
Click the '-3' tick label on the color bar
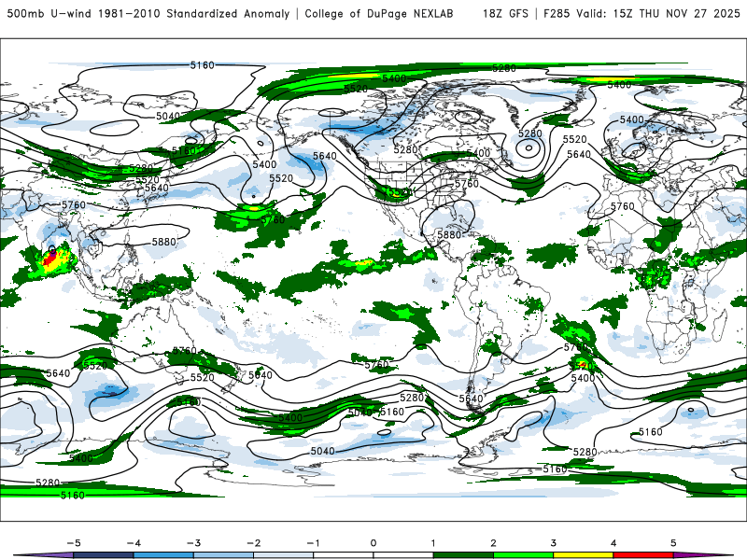pyautogui.click(x=193, y=543)
